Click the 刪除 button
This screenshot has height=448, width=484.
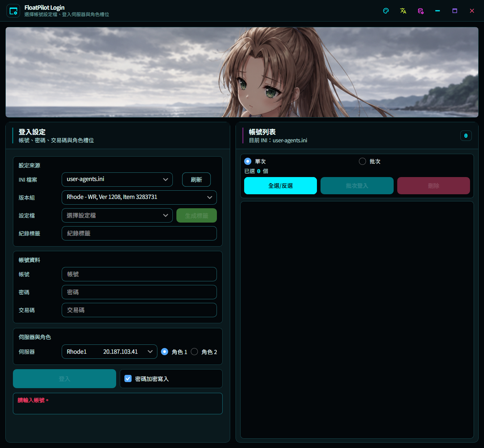433,186
